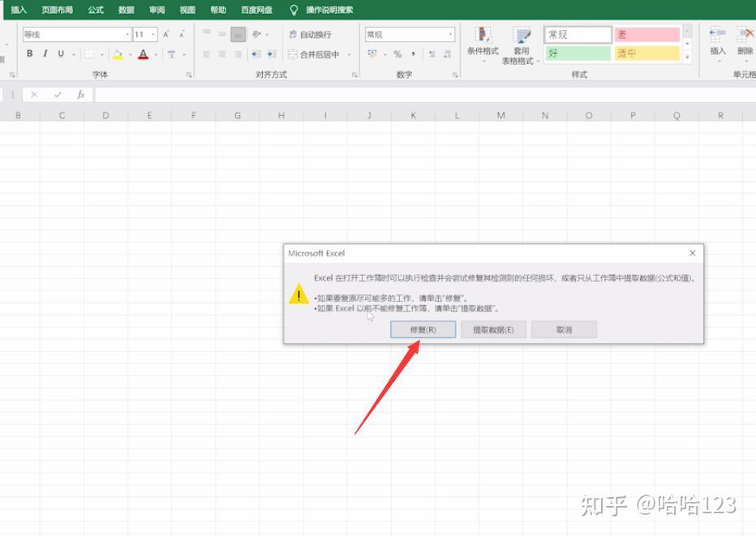The image size is (756, 536).
Task: Close the Microsoft Excel dialog with X
Action: tap(693, 253)
